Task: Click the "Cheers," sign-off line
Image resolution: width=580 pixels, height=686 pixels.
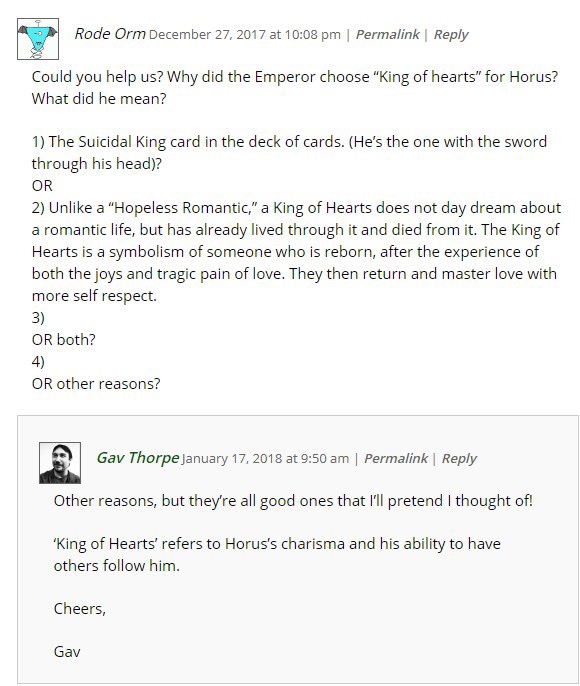Action: click(x=80, y=609)
